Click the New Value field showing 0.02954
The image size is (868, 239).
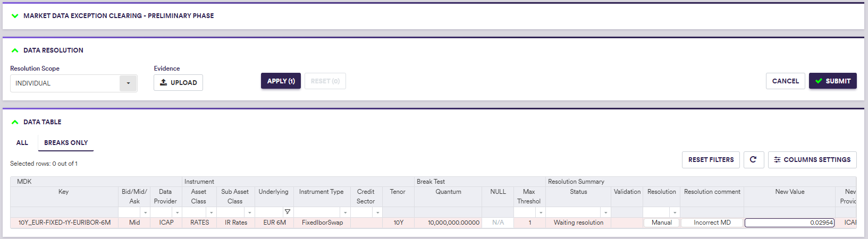tap(789, 223)
